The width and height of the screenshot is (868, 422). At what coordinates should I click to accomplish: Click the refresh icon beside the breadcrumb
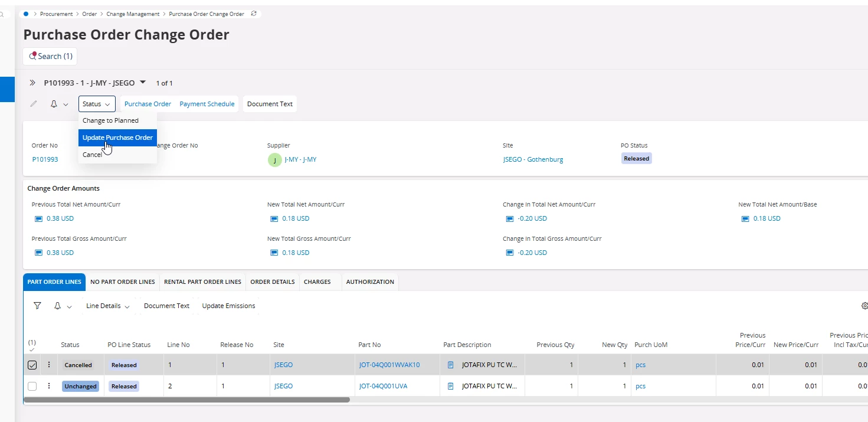click(x=254, y=14)
